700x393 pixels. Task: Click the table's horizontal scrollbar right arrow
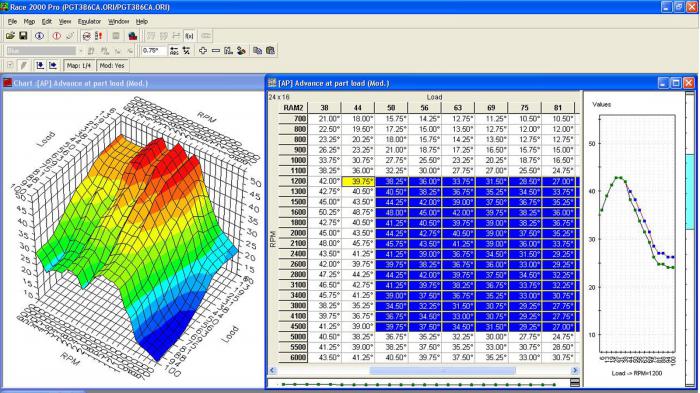pyautogui.click(x=575, y=370)
